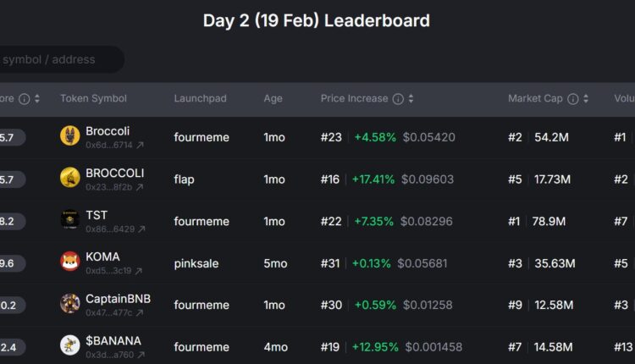
Task: Sort by Score column arrows
Action: 37,99
